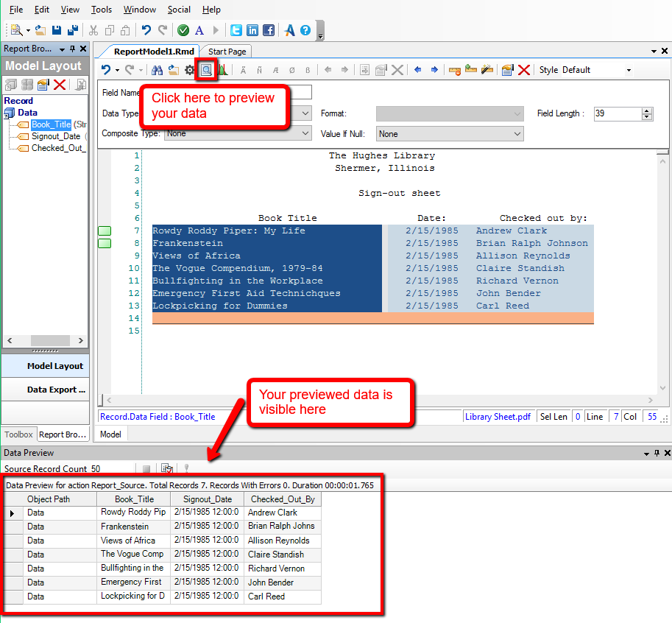Click the Data Export panel button
This screenshot has height=623, width=672.
[55, 390]
